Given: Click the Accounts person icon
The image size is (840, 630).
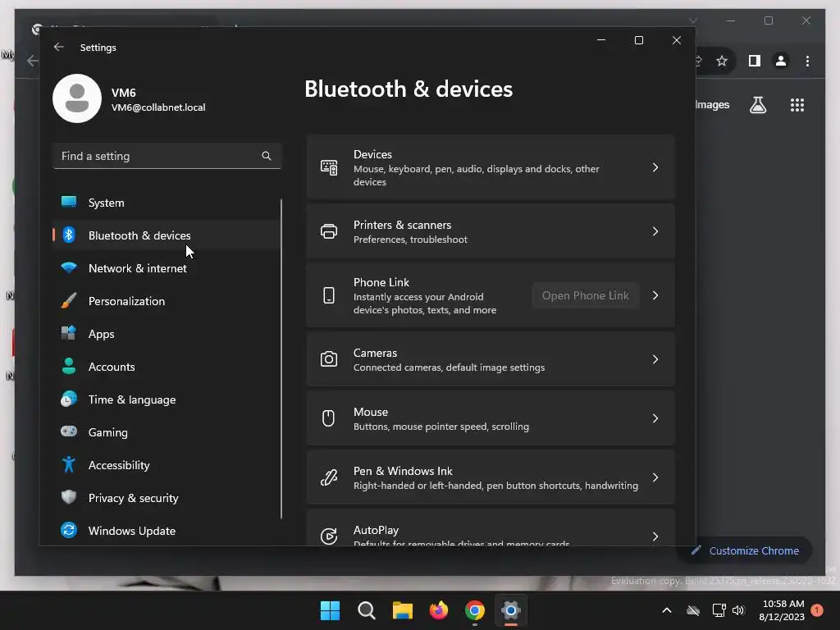Looking at the screenshot, I should point(69,366).
